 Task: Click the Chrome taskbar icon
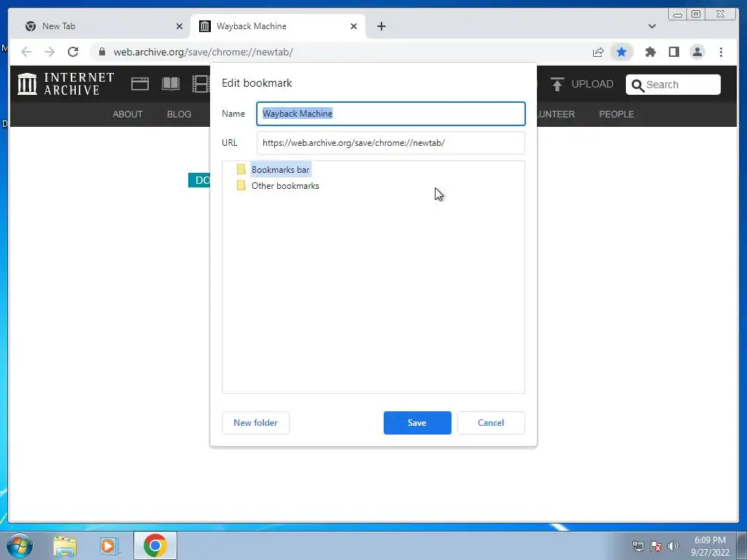click(x=155, y=545)
